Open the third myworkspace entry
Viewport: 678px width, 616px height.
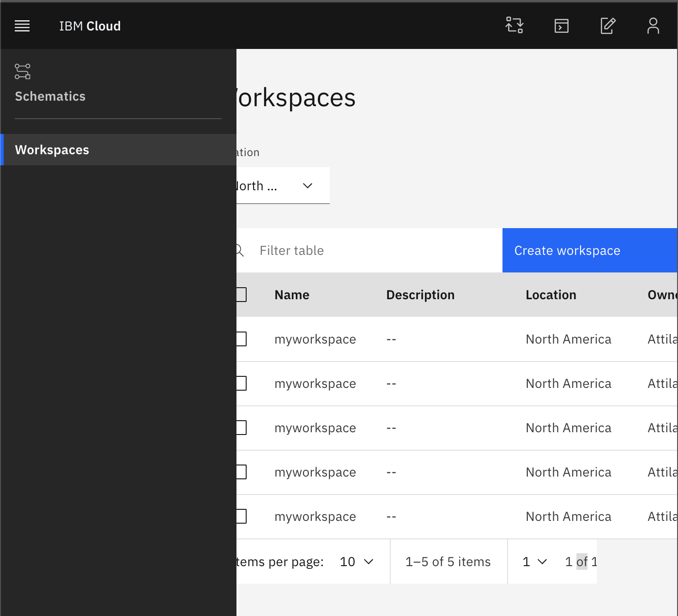click(315, 428)
